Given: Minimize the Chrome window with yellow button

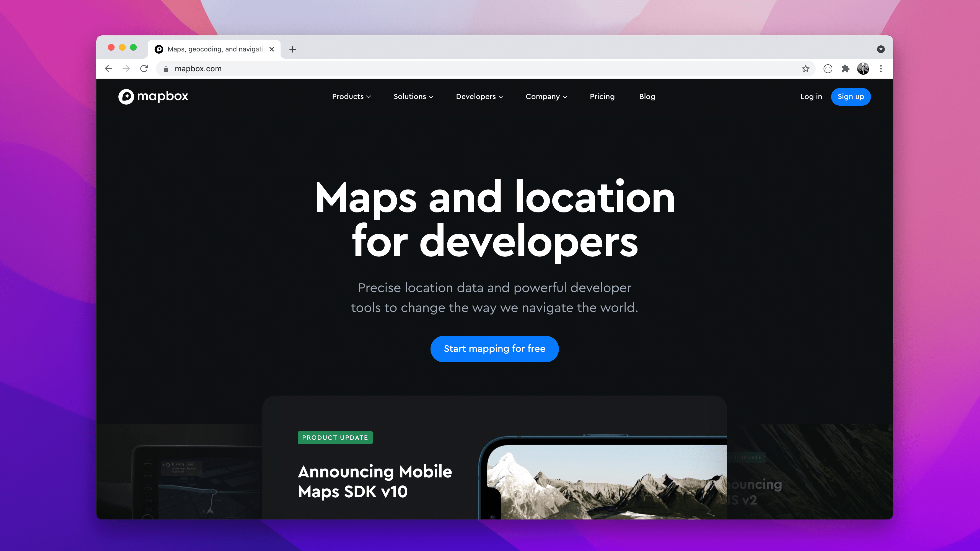Looking at the screenshot, I should [122, 47].
